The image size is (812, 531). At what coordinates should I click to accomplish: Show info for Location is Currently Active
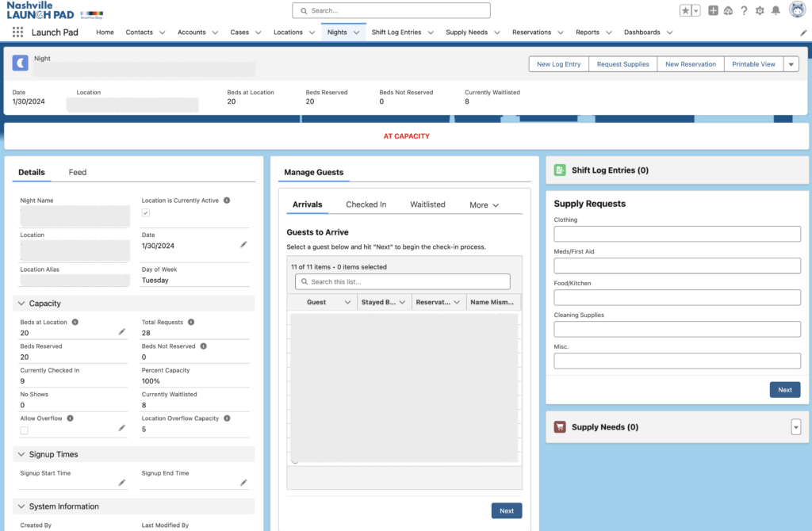pos(227,201)
